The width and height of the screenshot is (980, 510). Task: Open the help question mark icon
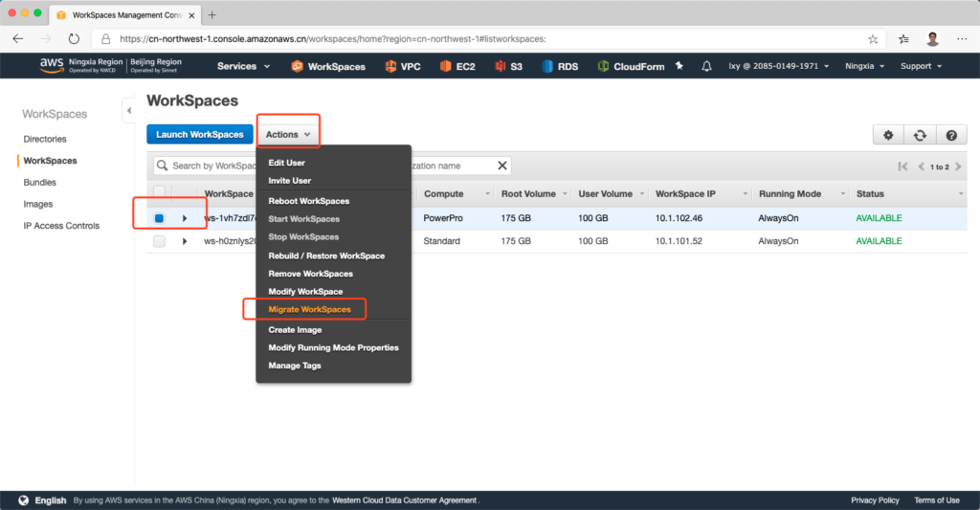tap(950, 136)
